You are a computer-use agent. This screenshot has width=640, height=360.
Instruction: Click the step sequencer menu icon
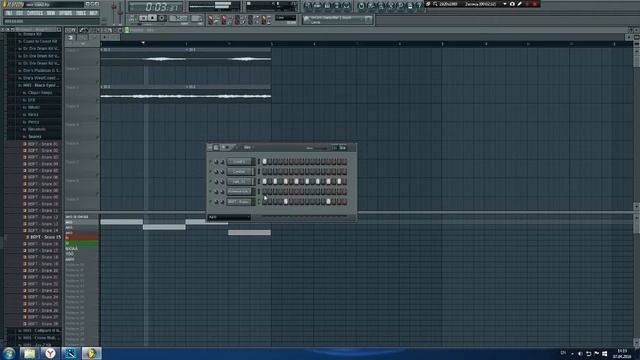coord(210,147)
